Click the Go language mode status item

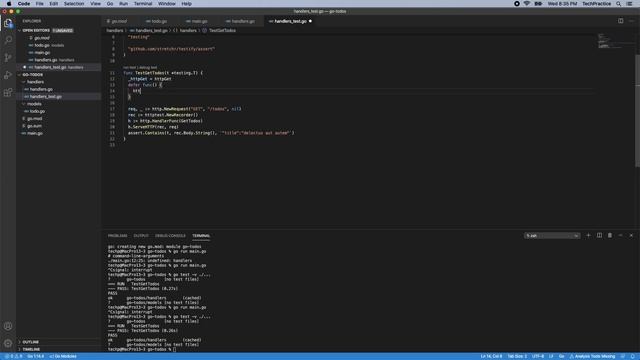click(561, 356)
